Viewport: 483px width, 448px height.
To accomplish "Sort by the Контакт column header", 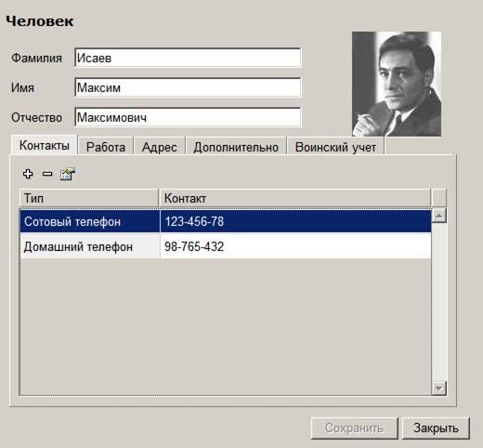I will coord(294,198).
